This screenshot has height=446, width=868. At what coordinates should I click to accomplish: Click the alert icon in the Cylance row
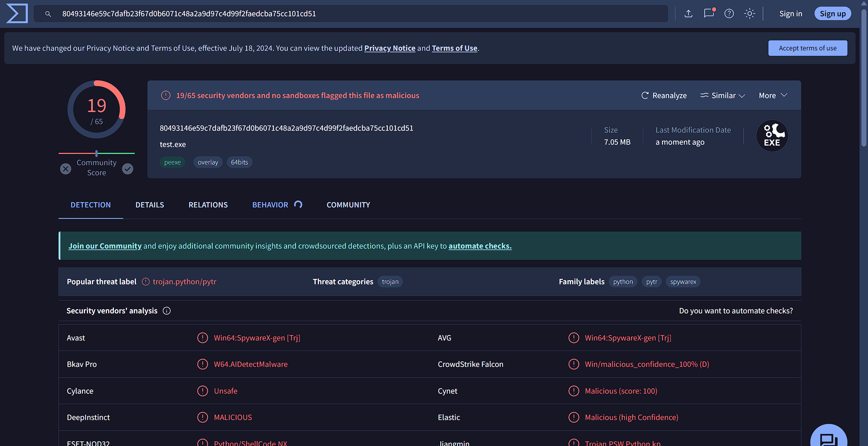point(203,391)
